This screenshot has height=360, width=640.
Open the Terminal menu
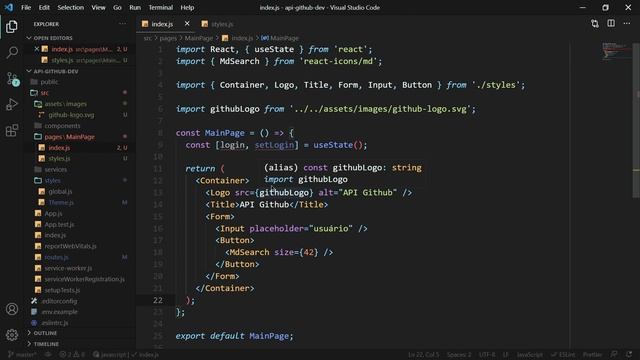pyautogui.click(x=160, y=7)
